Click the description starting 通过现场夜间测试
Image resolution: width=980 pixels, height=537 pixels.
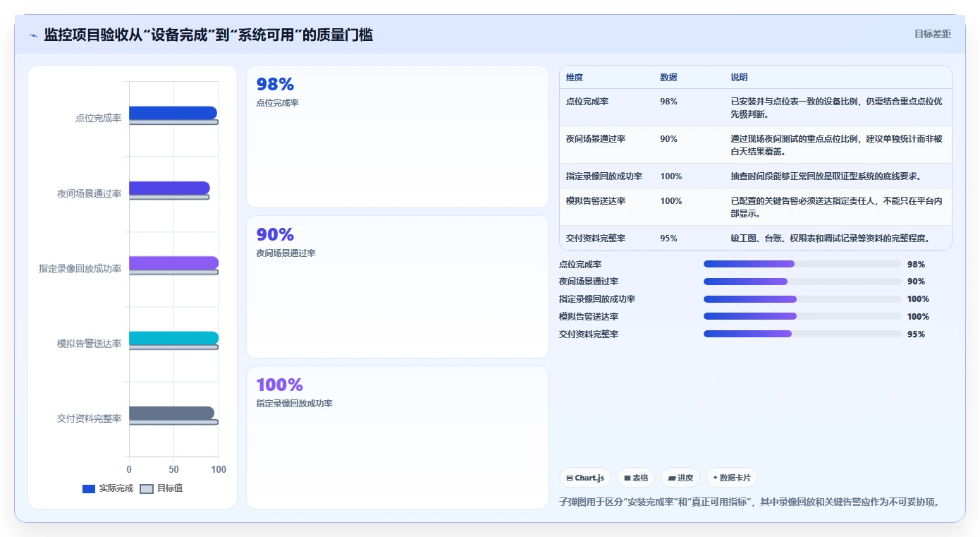click(x=836, y=145)
